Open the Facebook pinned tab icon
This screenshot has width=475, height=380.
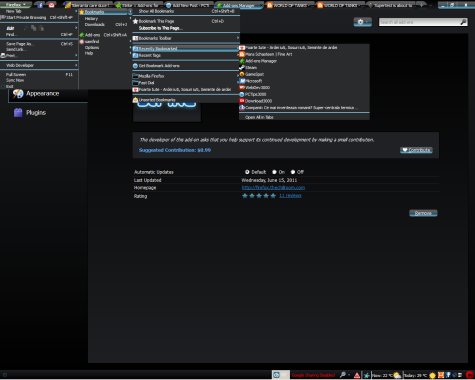(40, 5)
